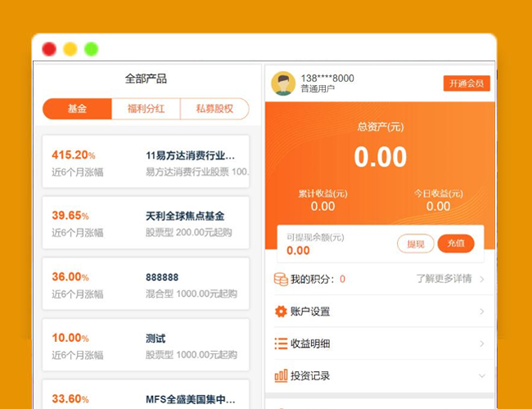Click the green maximize window button
532x409 pixels.
[x=92, y=49]
